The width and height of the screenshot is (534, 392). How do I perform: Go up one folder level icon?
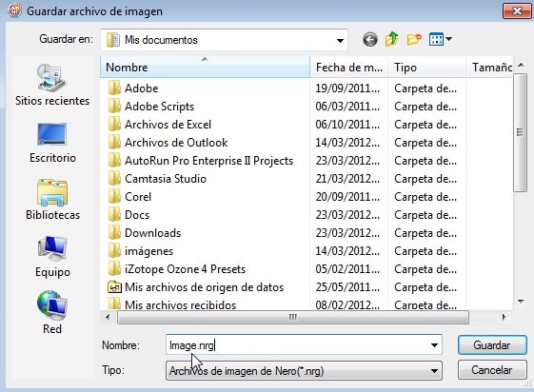(x=391, y=39)
